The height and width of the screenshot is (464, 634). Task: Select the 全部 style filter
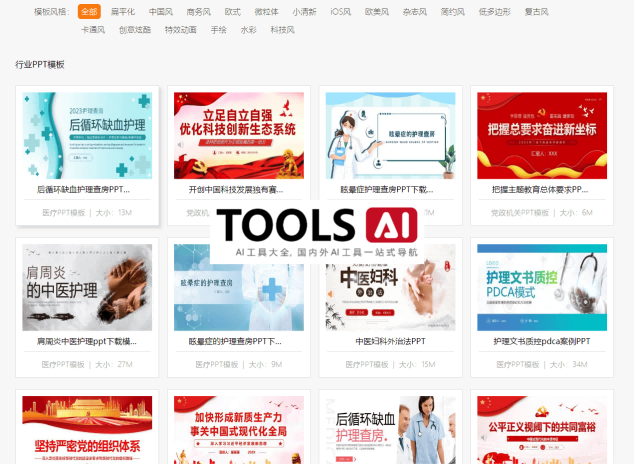[89, 12]
